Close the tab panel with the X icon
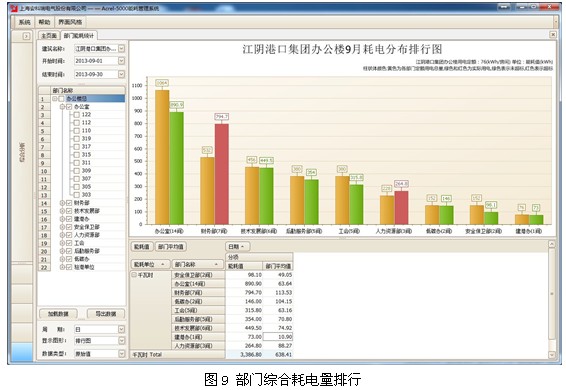This screenshot has height=390, width=566. coord(553,35)
